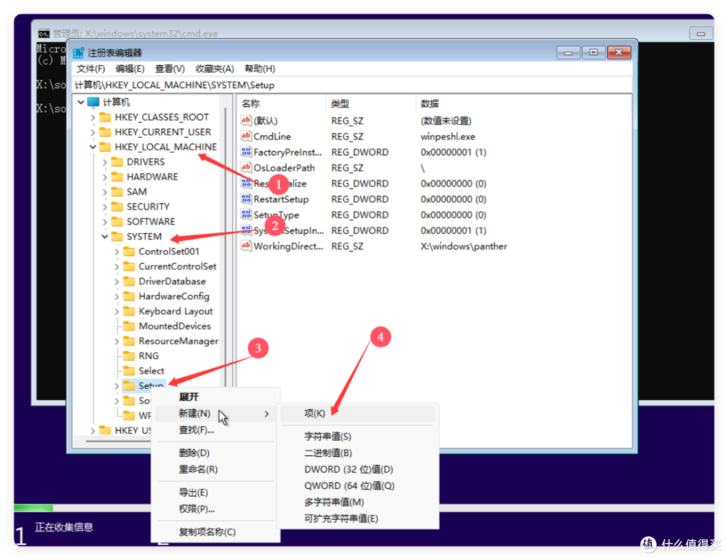Click the Select folder icon
Screen dimensions: 728x560
(x=129, y=371)
